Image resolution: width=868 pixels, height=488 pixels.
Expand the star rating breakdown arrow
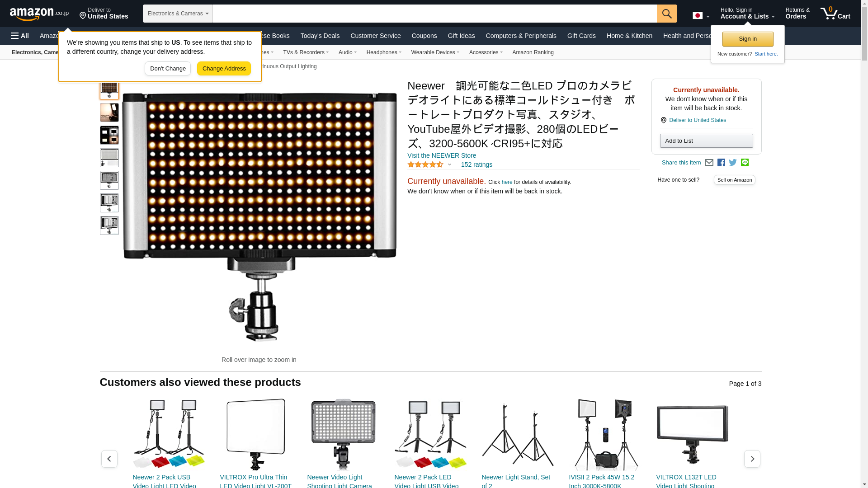449,165
